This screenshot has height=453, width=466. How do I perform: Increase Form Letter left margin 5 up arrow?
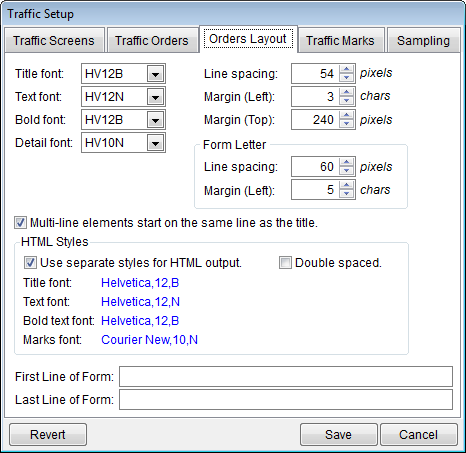347,185
